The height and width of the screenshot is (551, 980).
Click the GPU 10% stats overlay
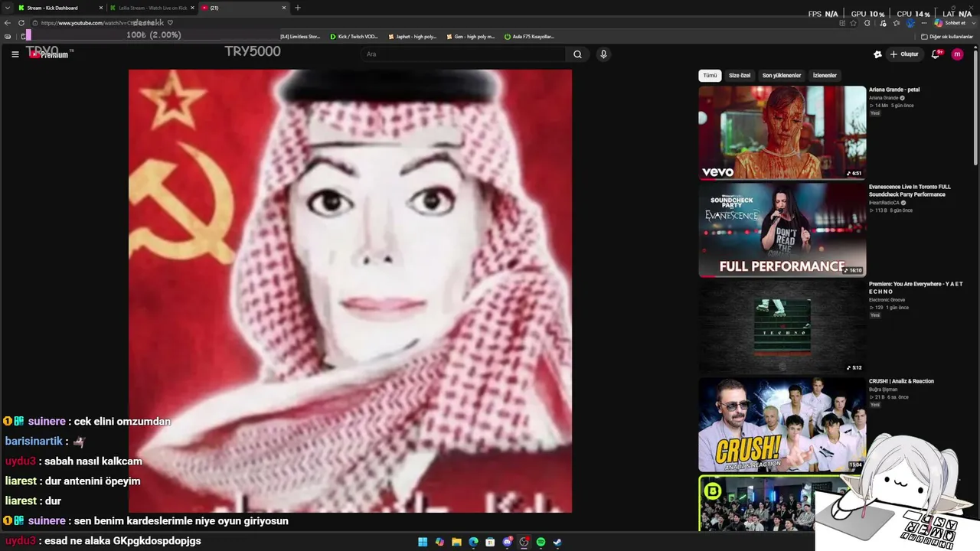(x=867, y=14)
